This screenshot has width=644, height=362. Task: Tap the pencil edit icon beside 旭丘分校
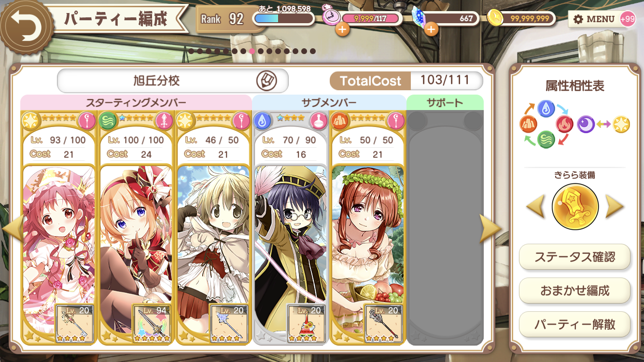pos(266,81)
